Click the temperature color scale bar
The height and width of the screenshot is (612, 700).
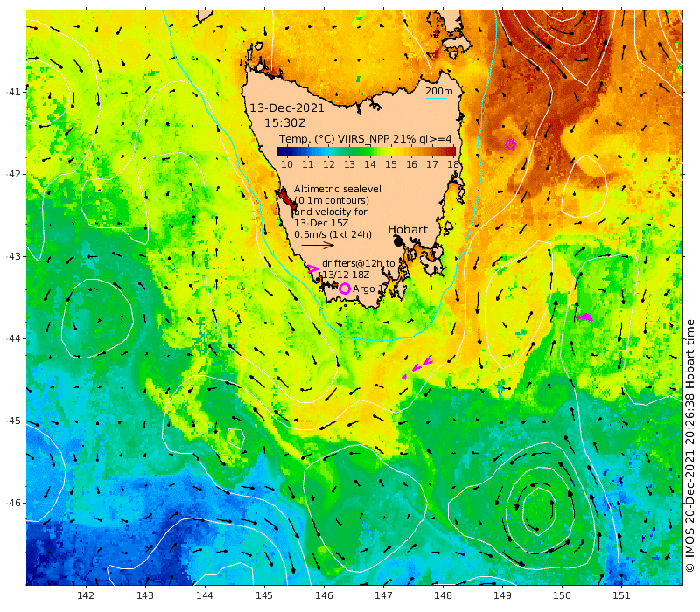tap(366, 151)
